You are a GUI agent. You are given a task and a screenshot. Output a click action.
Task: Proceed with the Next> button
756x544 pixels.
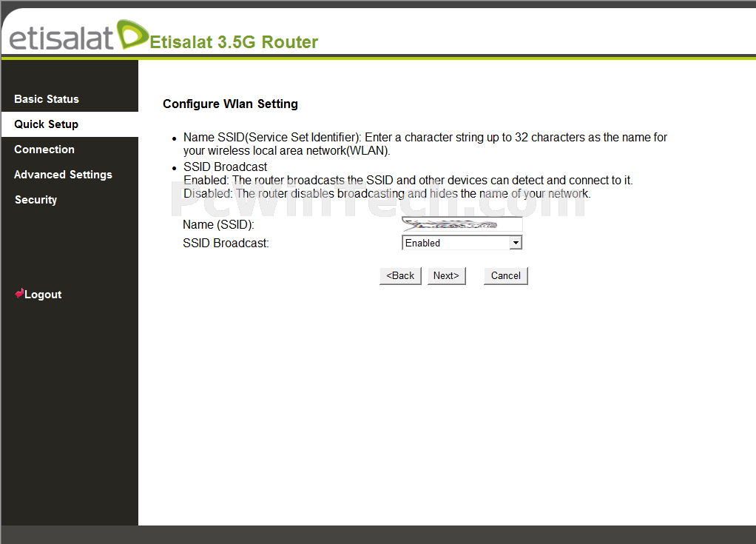pos(447,276)
